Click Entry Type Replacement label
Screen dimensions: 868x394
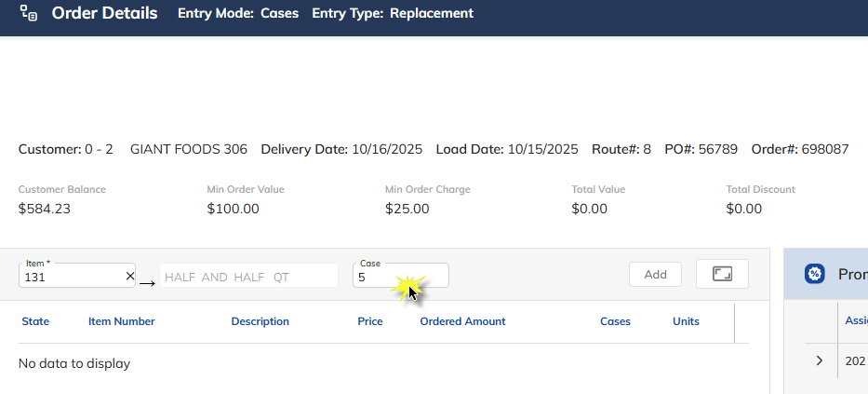click(x=393, y=13)
